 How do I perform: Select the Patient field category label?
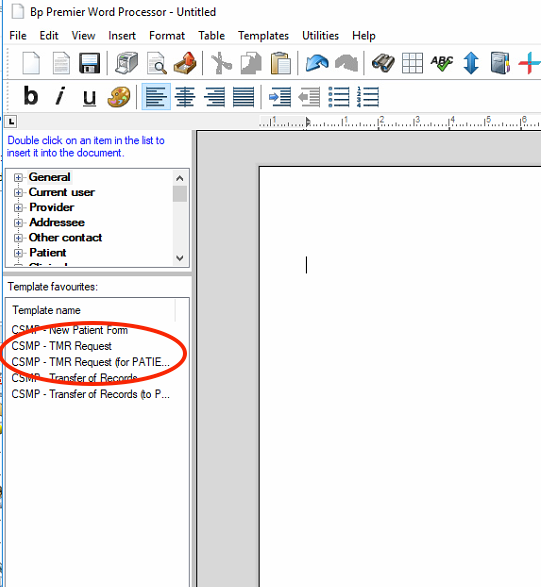pos(48,253)
